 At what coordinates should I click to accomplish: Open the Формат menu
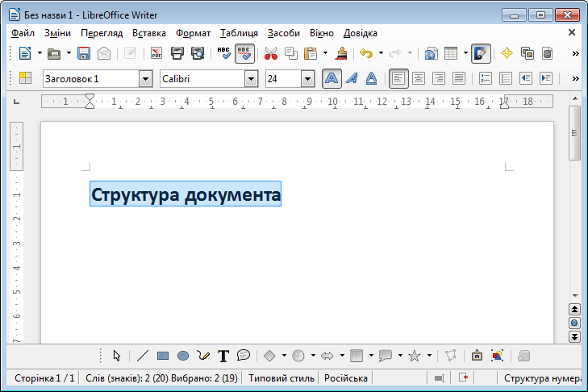(x=193, y=33)
